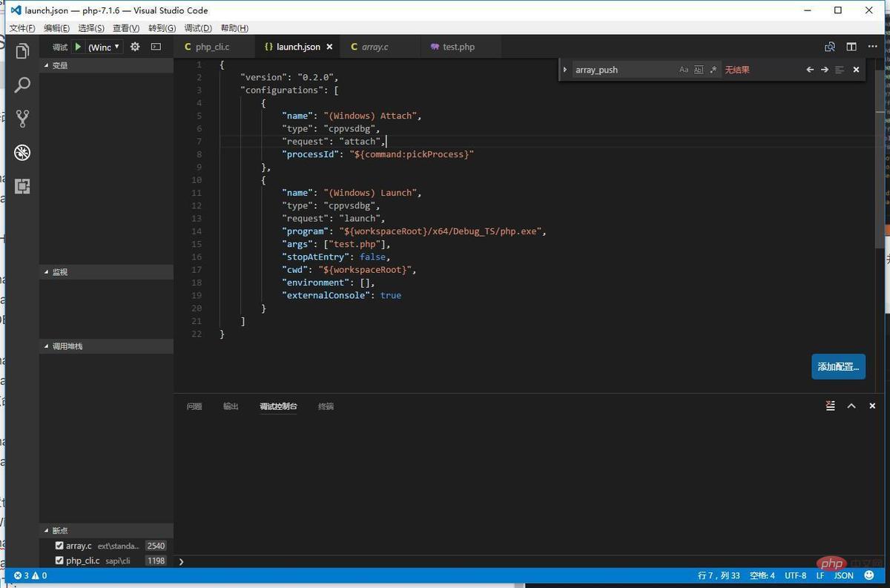This screenshot has width=890, height=588.
Task: Open the Explorer view in activity bar
Action: pos(22,51)
